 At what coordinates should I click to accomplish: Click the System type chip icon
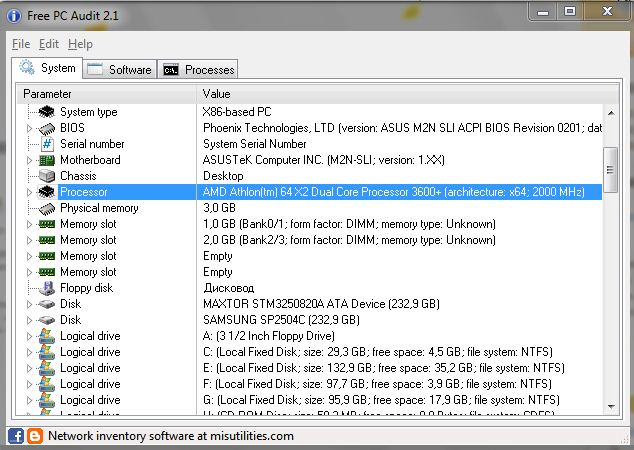click(x=46, y=112)
